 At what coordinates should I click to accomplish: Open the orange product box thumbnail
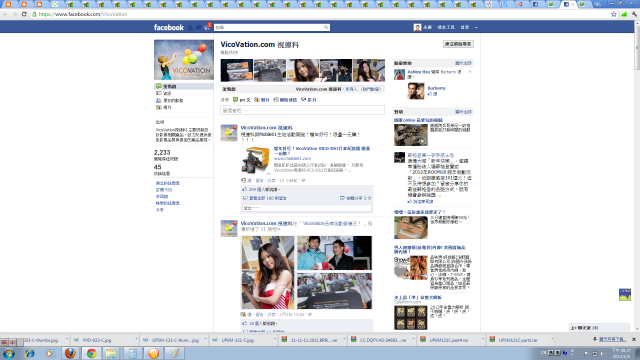[256, 160]
